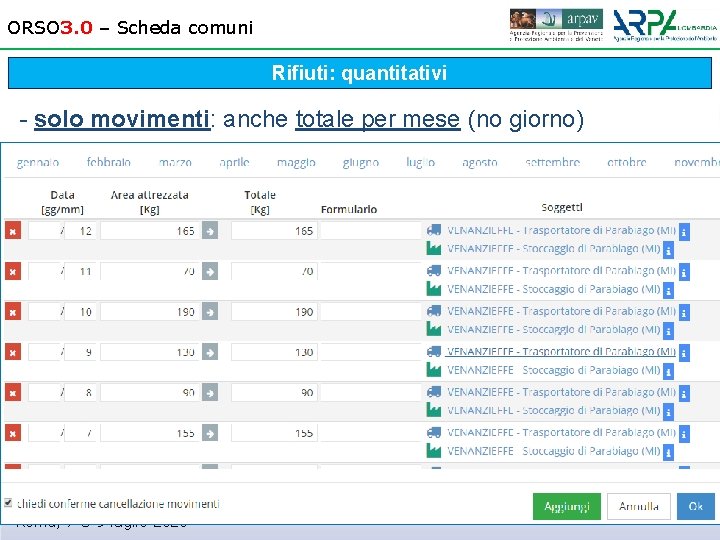Copy 90 kg to total with arrow
The height and width of the screenshot is (540, 720).
(210, 393)
